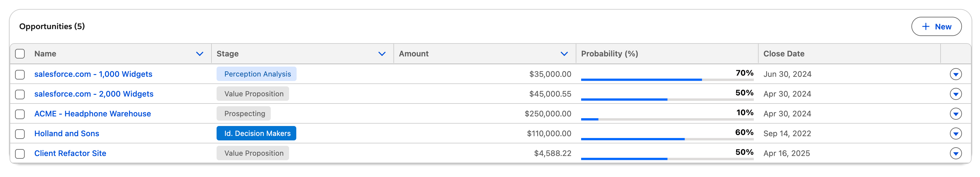
Task: Expand the Name column dropdown chevron
Action: tap(199, 54)
